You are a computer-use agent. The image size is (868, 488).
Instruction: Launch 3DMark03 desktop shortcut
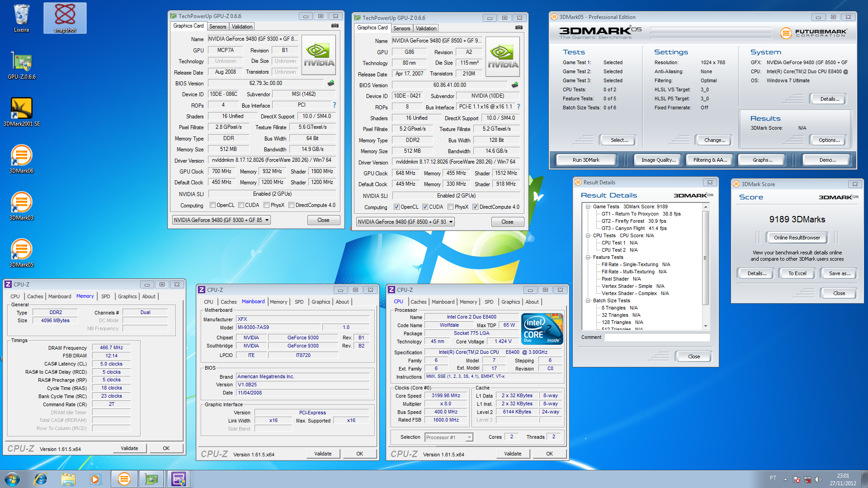[x=21, y=206]
